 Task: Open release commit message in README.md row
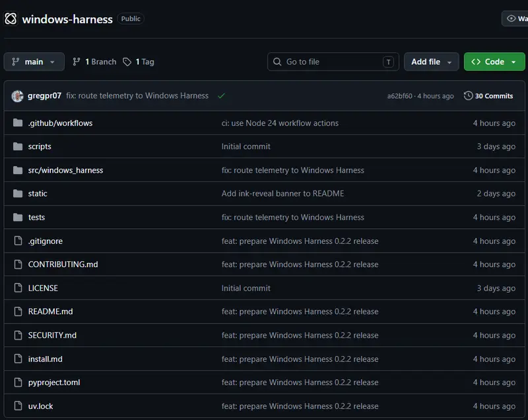pos(300,311)
